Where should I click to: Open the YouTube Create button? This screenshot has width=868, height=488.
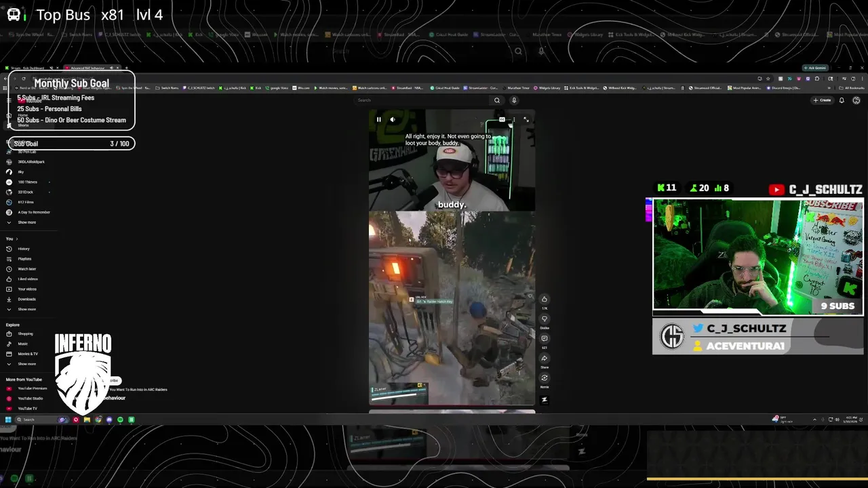(822, 100)
